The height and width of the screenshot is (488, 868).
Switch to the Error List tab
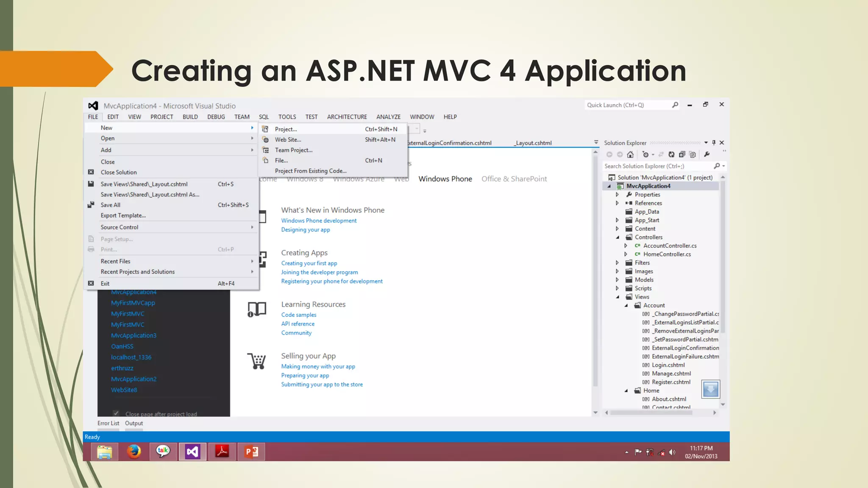pos(108,423)
